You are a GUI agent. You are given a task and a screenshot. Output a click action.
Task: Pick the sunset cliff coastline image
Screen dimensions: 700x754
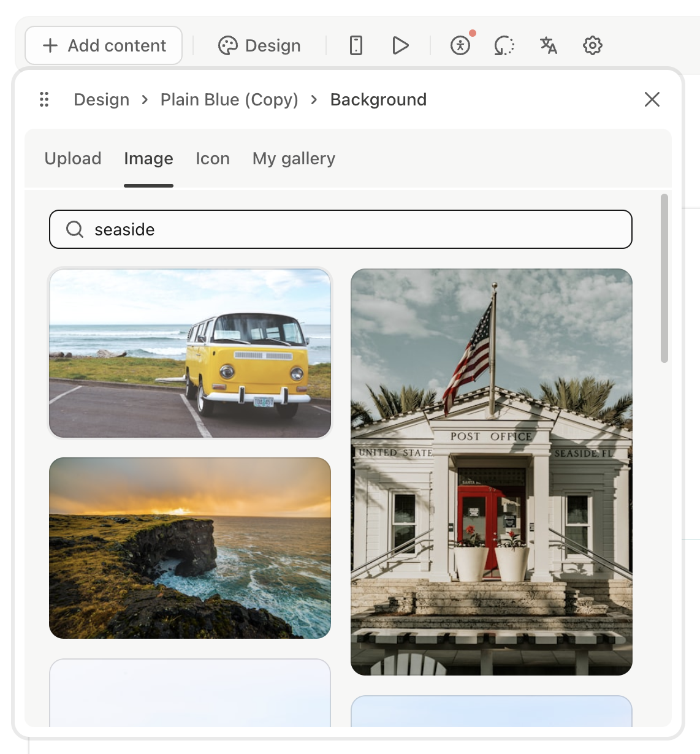[x=190, y=548]
